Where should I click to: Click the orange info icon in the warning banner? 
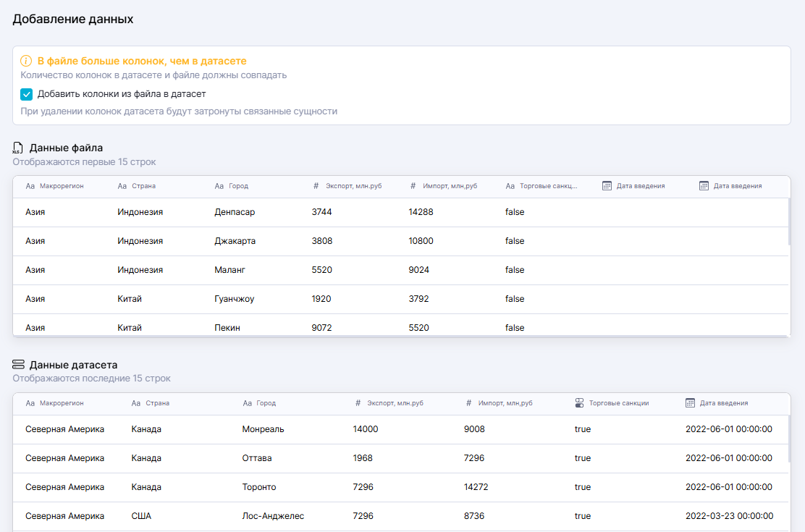pyautogui.click(x=26, y=62)
